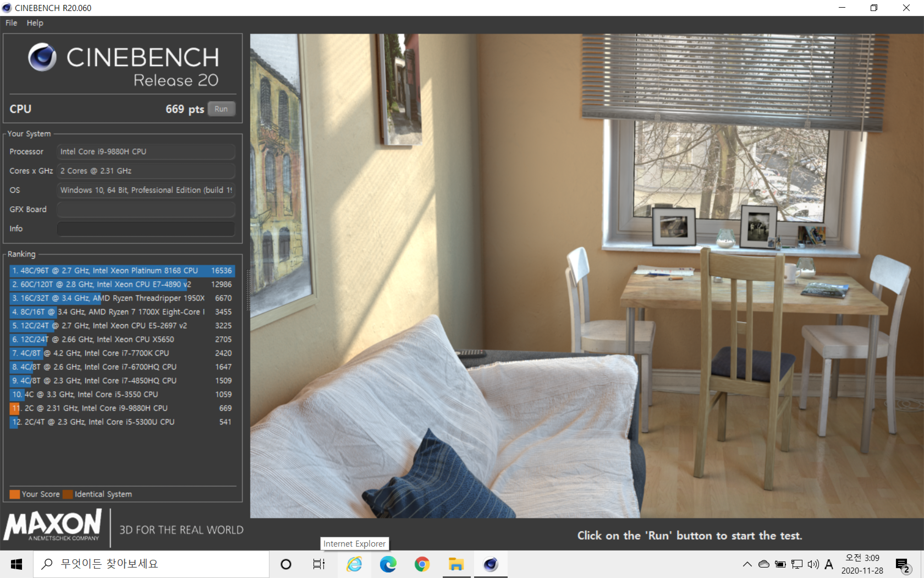
Task: Open the volume speaker tray icon
Action: click(x=813, y=564)
